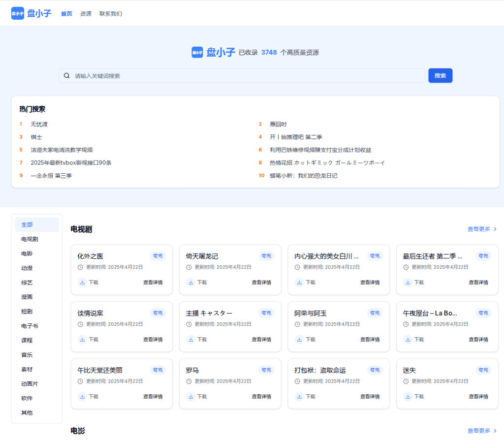The image size is (504, 440).
Task: Click the 盘小子 logo icon in header
Action: pyautogui.click(x=18, y=13)
